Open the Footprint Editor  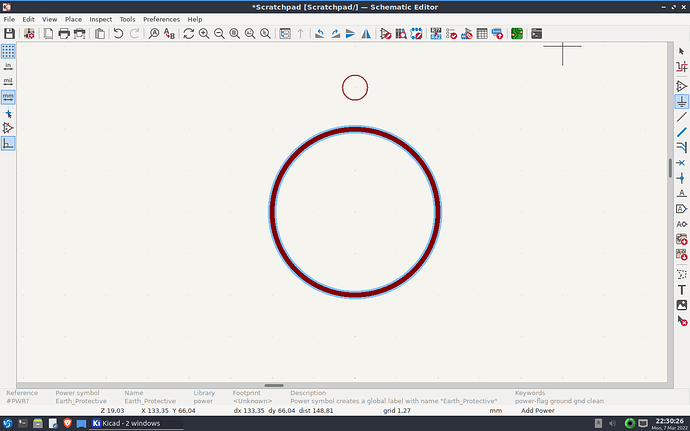pyautogui.click(x=416, y=33)
